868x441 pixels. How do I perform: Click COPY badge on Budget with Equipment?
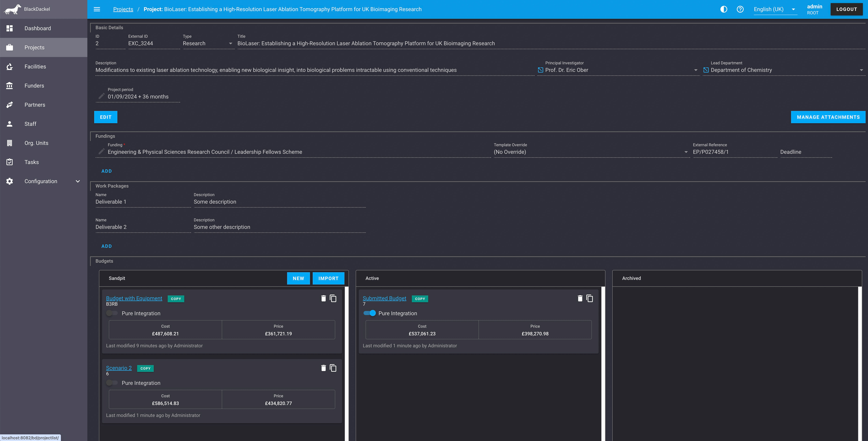tap(176, 299)
